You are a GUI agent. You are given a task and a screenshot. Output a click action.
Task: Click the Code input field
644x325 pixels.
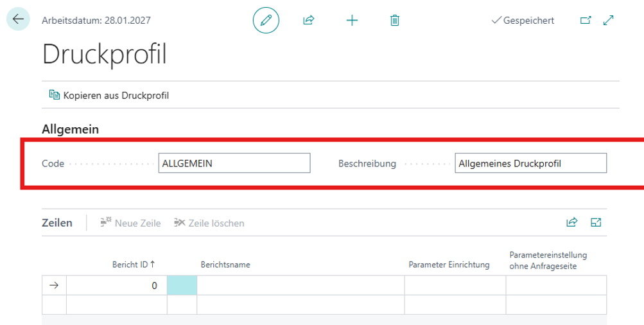(234, 163)
